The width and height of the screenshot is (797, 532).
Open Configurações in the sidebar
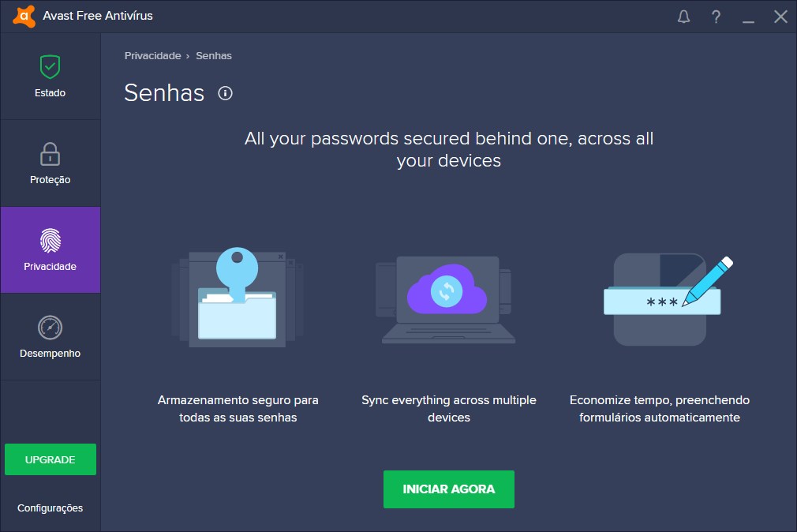click(50, 508)
